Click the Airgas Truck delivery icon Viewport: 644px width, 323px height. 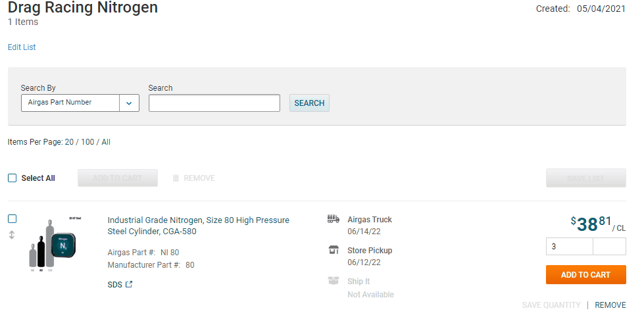(x=334, y=219)
